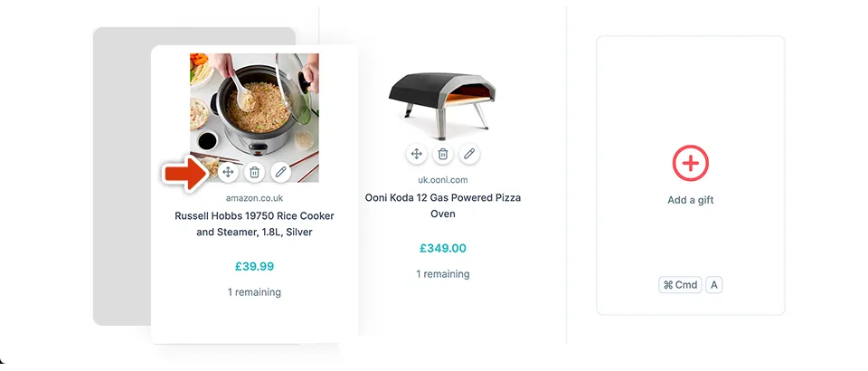Screen dimensions: 868x371
Task: Click the £39.99 price
Action: point(254,266)
